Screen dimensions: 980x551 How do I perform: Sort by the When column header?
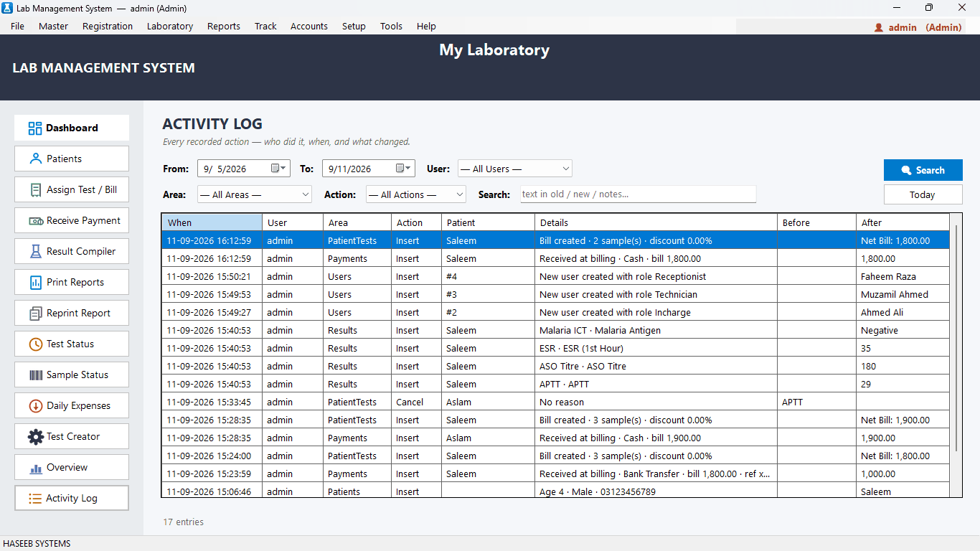[212, 222]
